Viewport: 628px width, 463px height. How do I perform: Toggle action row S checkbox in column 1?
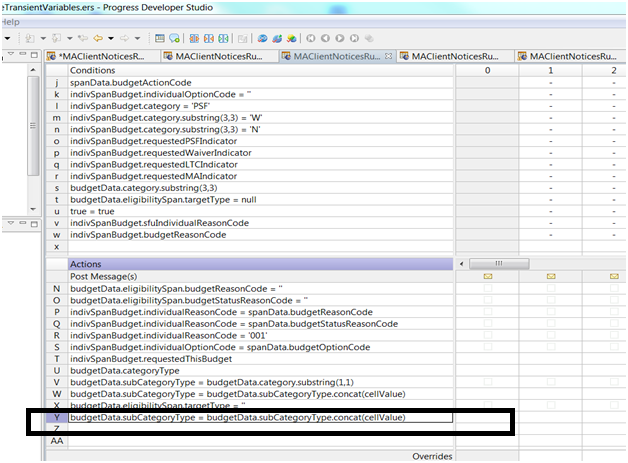coord(551,346)
